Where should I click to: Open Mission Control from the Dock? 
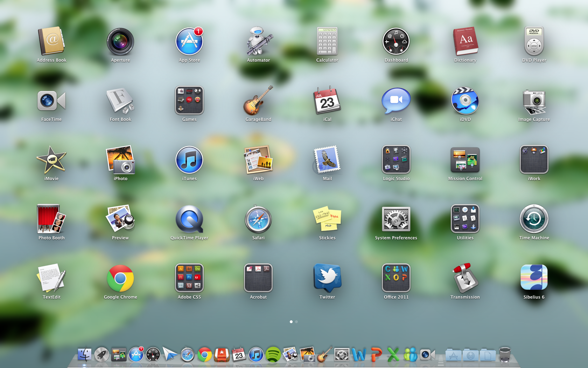[119, 355]
